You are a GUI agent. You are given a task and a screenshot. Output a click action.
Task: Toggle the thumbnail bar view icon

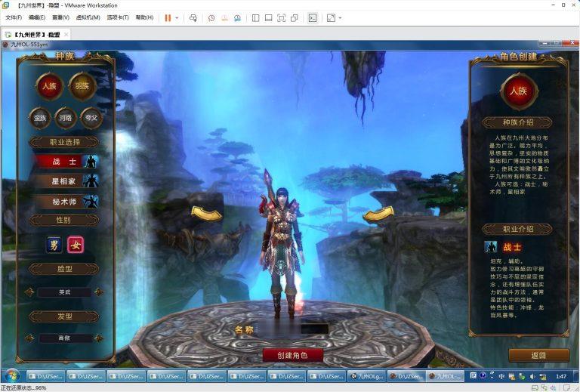(x=269, y=18)
